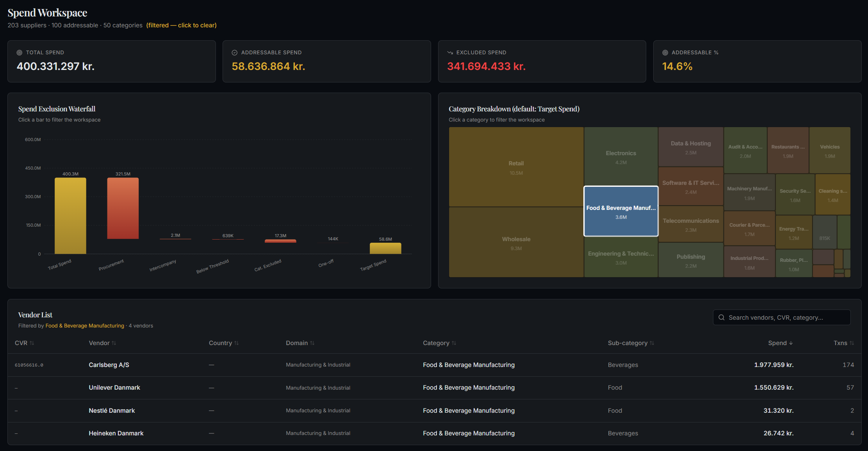Select the One-off 144K bar
The height and width of the screenshot is (451, 868).
[x=333, y=243]
